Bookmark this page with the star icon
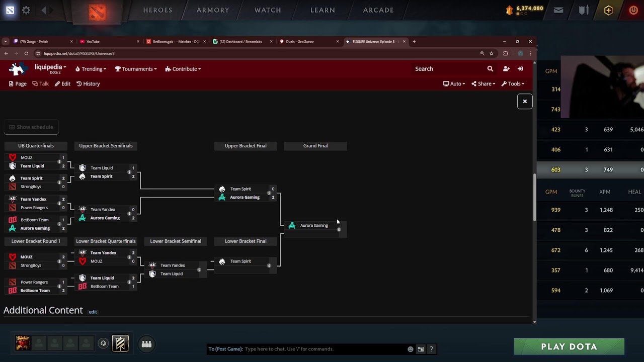Screen dimensions: 644x362 pyautogui.click(x=492, y=53)
